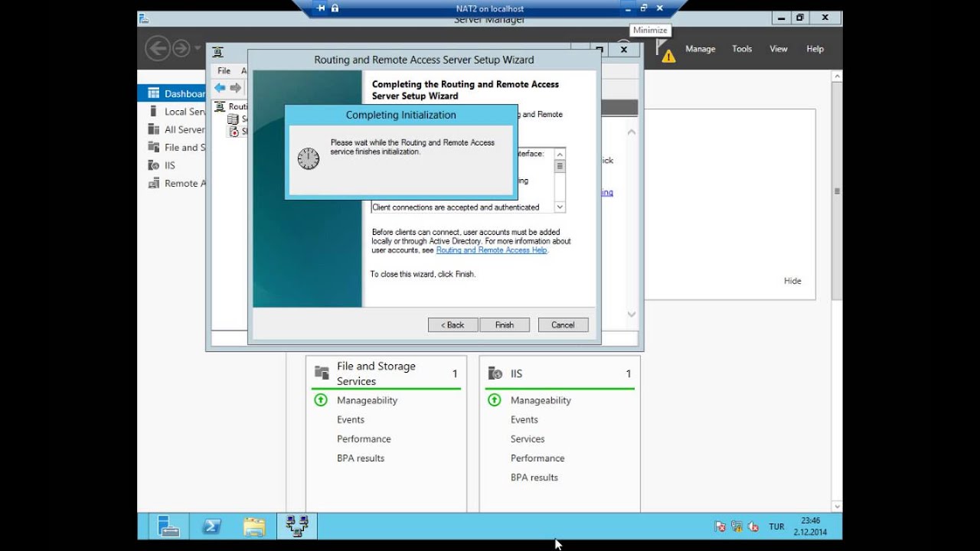
Task: Click the Routing and Remote Access taskbar icon
Action: tap(297, 526)
